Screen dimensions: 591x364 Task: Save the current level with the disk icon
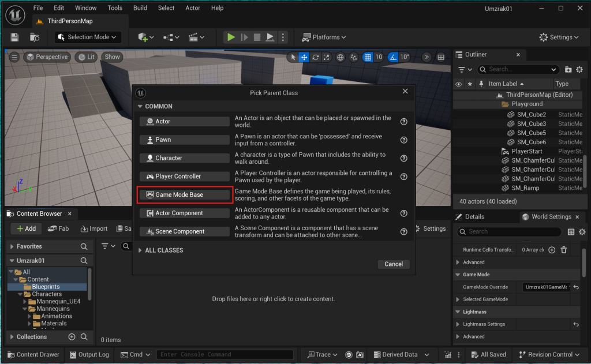coord(14,37)
